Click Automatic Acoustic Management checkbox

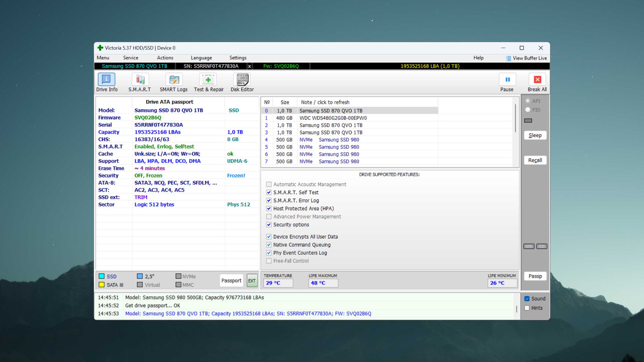pos(269,184)
